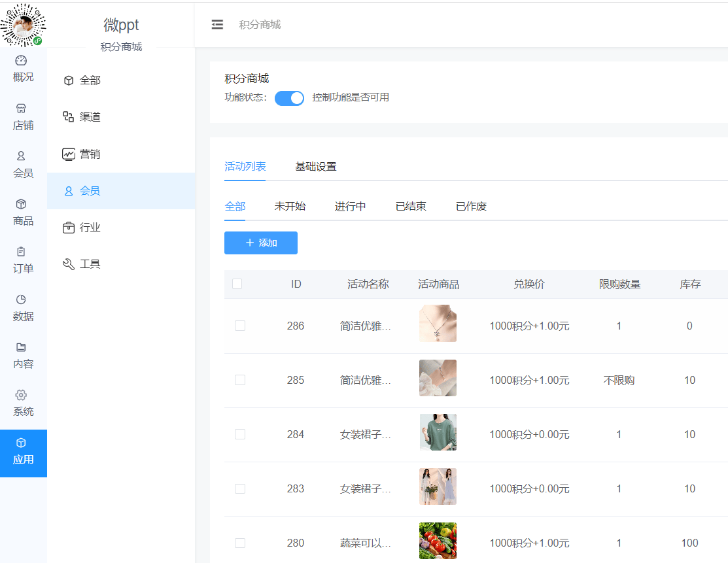The height and width of the screenshot is (563, 728).
Task: Open the 内容 folder icon
Action: [21, 347]
